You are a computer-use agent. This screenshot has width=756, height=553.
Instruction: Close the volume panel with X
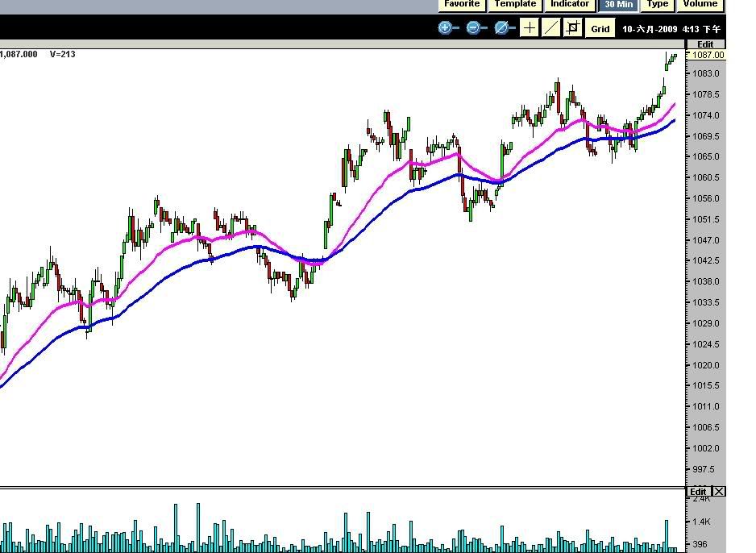[719, 492]
